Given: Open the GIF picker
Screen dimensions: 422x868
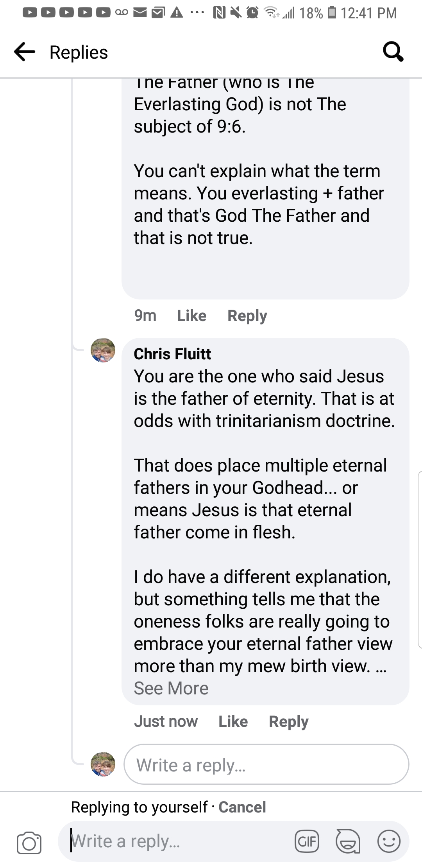Looking at the screenshot, I should pyautogui.click(x=307, y=841).
